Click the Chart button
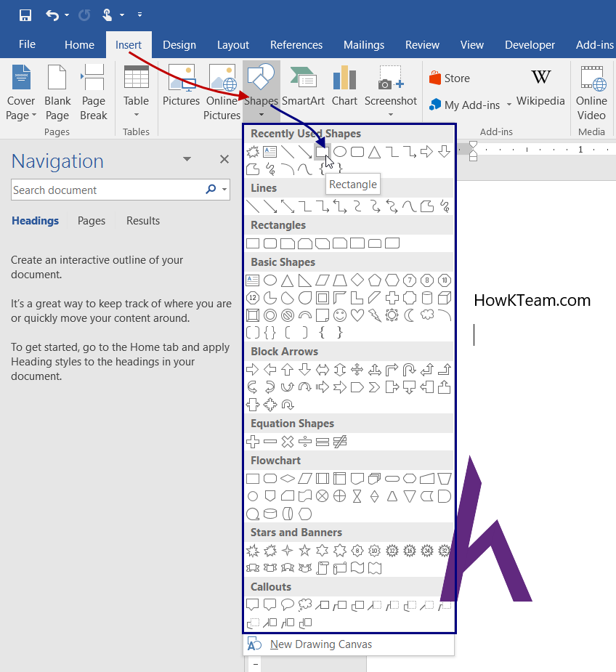This screenshot has width=616, height=672. [344, 86]
